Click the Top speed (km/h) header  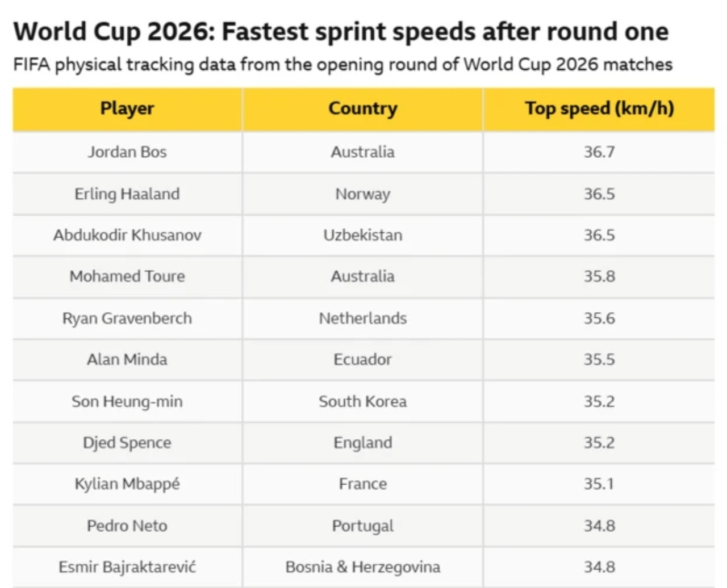[599, 108]
